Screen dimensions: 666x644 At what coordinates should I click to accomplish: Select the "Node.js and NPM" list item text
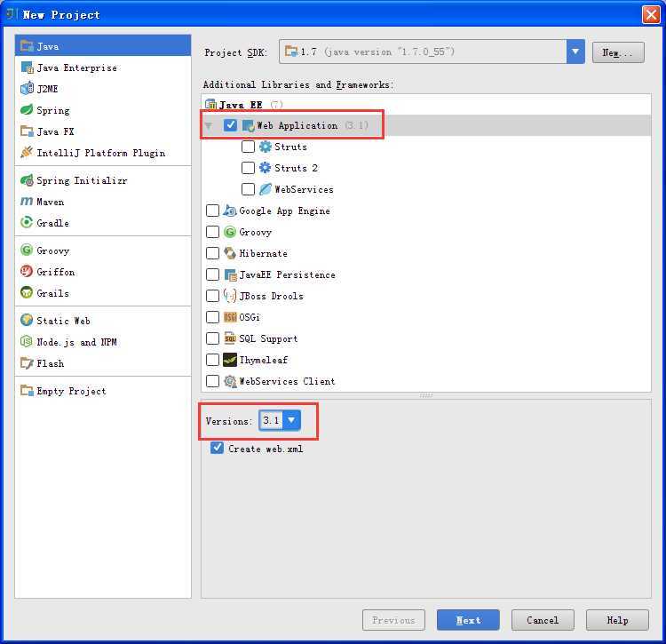tap(76, 342)
